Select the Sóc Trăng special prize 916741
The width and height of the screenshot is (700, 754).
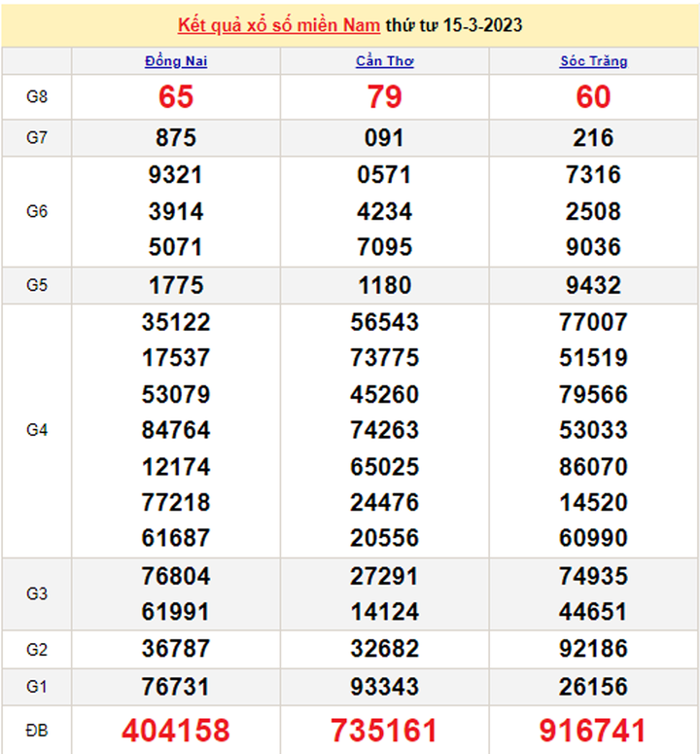(x=593, y=730)
